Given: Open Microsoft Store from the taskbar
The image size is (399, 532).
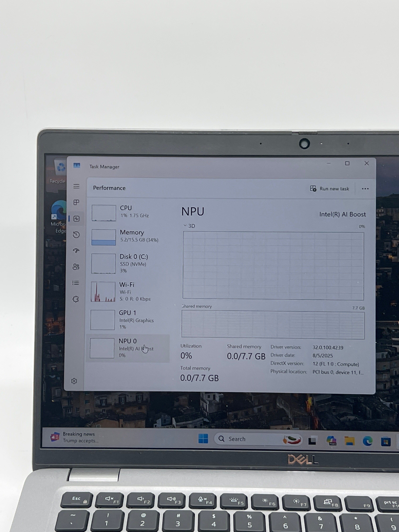Looking at the screenshot, I should coord(386,442).
